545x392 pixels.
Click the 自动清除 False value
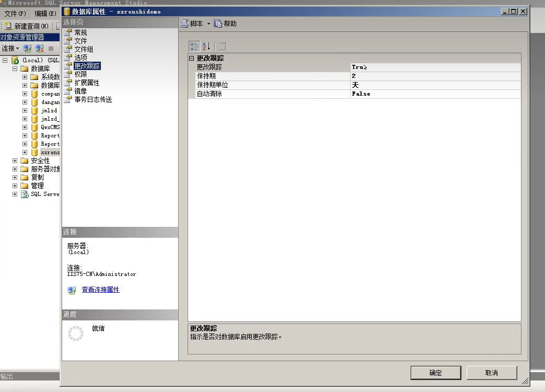click(x=435, y=94)
